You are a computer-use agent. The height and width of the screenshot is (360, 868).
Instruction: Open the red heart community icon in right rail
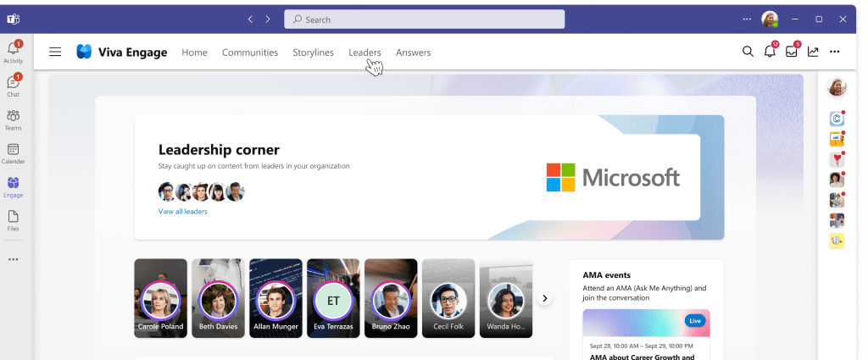click(x=837, y=160)
